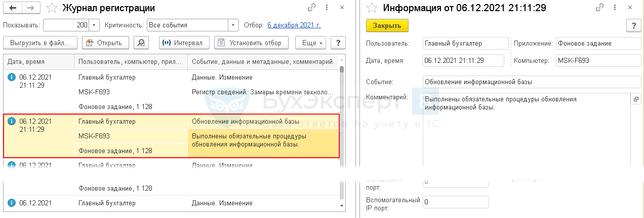Click info icon of the top journal row
The width and height of the screenshot is (644, 218).
(12, 77)
